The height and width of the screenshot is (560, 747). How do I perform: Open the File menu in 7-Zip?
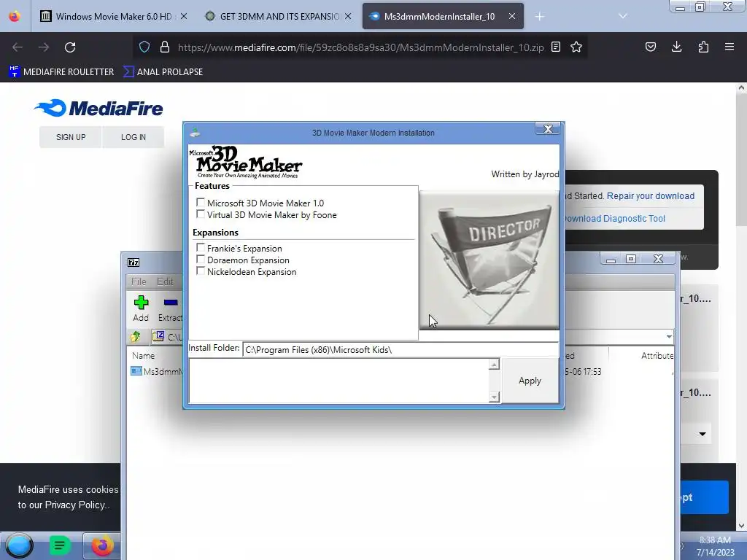tap(139, 281)
